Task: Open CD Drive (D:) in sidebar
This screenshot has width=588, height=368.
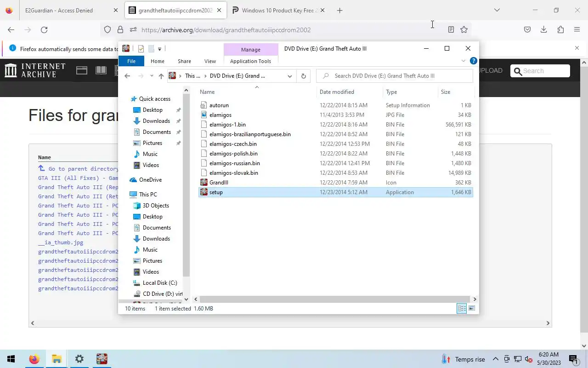Action: 162,294
